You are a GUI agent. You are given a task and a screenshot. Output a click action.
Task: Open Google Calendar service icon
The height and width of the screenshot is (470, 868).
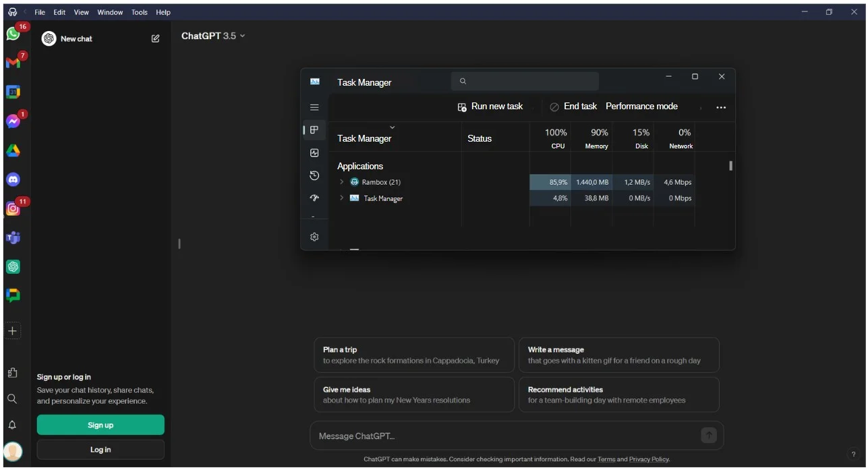tap(13, 92)
